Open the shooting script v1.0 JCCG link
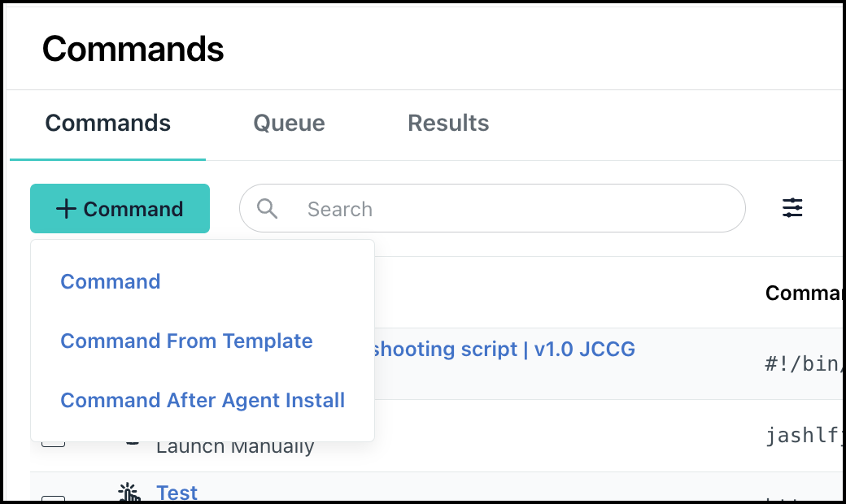The width and height of the screenshot is (846, 504). pyautogui.click(x=504, y=350)
